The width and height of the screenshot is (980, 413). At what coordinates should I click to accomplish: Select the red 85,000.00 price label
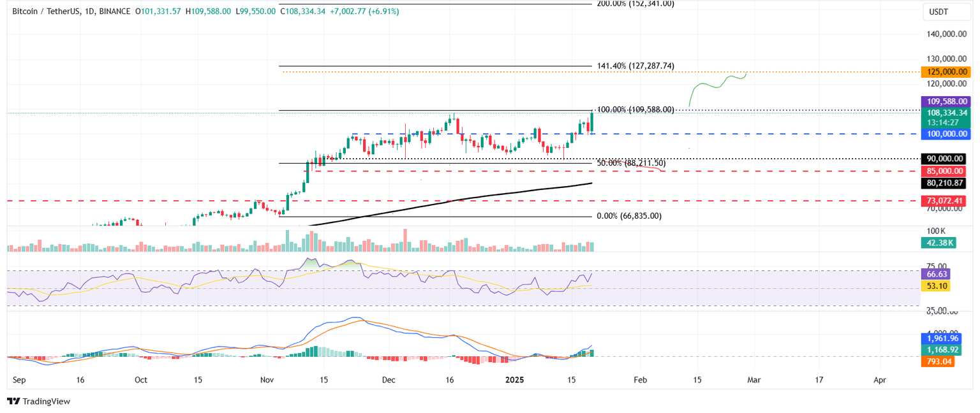(946, 171)
